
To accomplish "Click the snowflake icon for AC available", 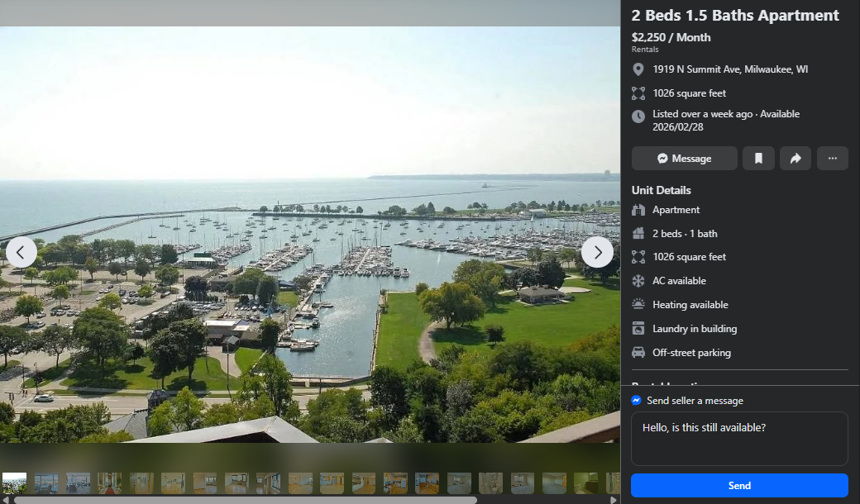I will [638, 281].
